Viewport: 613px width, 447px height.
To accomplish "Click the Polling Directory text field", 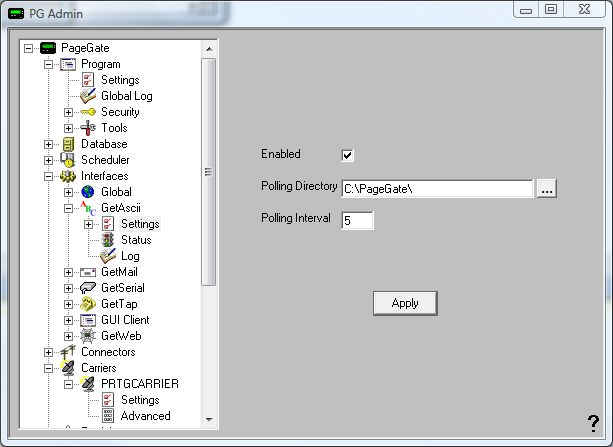I will point(437,189).
